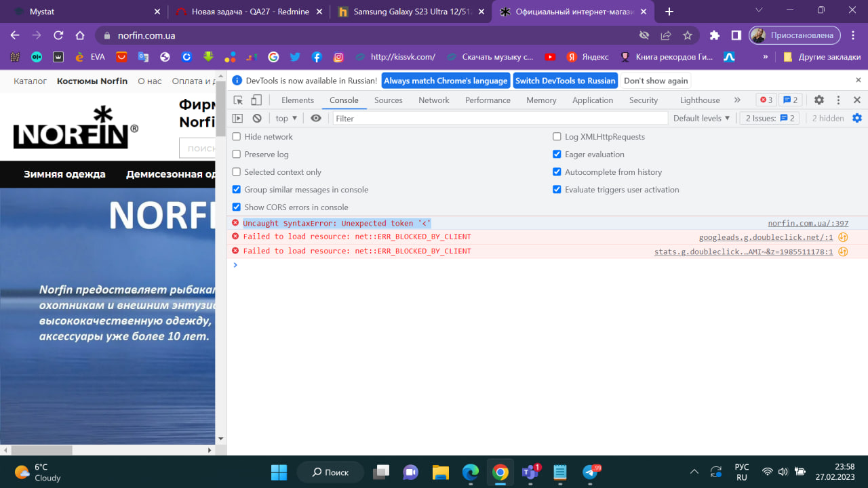Toggle the device toolbar icon

point(256,100)
